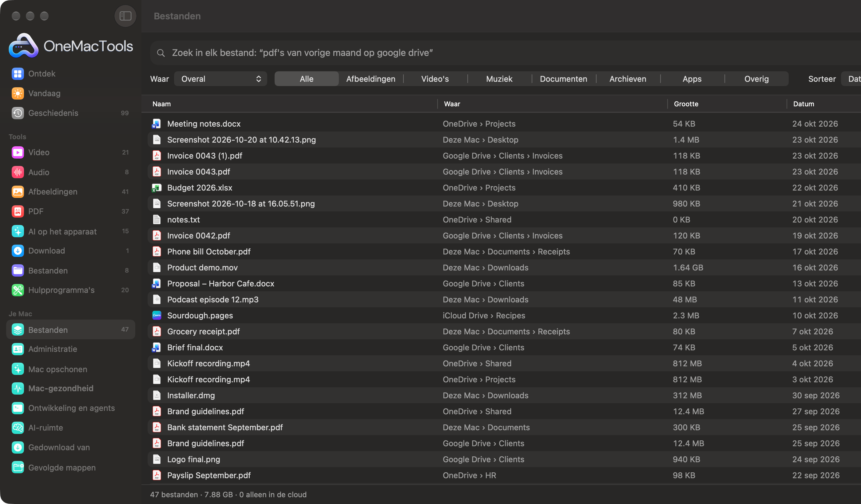Click the PDF icon of Invoice 0042.pdf
The height and width of the screenshot is (504, 861).
coord(157,236)
